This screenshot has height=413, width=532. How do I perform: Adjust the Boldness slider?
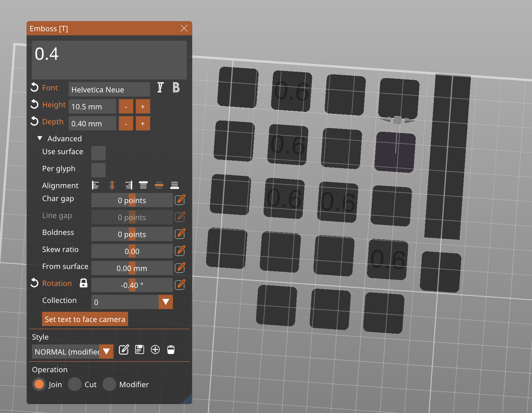click(x=132, y=234)
